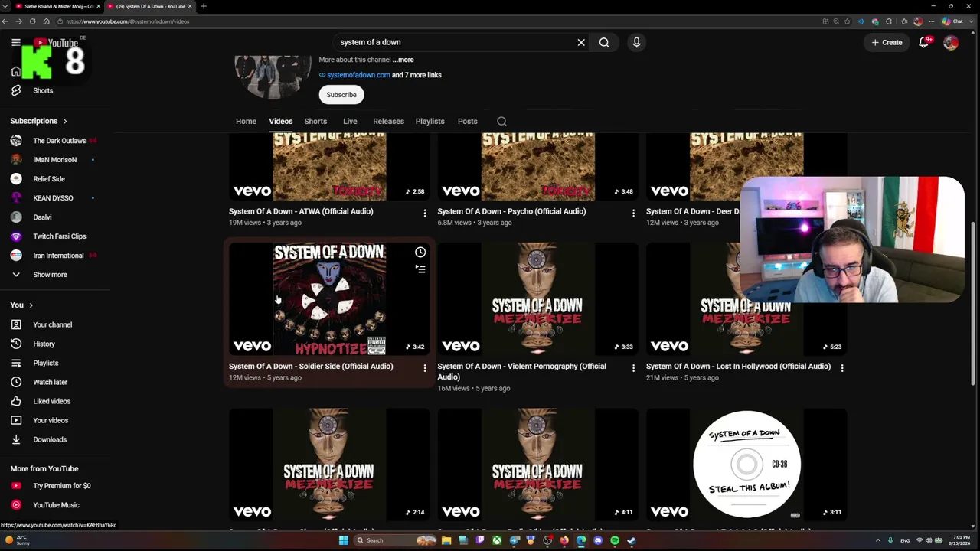Open action menu for ATWA video
Viewport: 980px width, 551px height.
click(425, 214)
